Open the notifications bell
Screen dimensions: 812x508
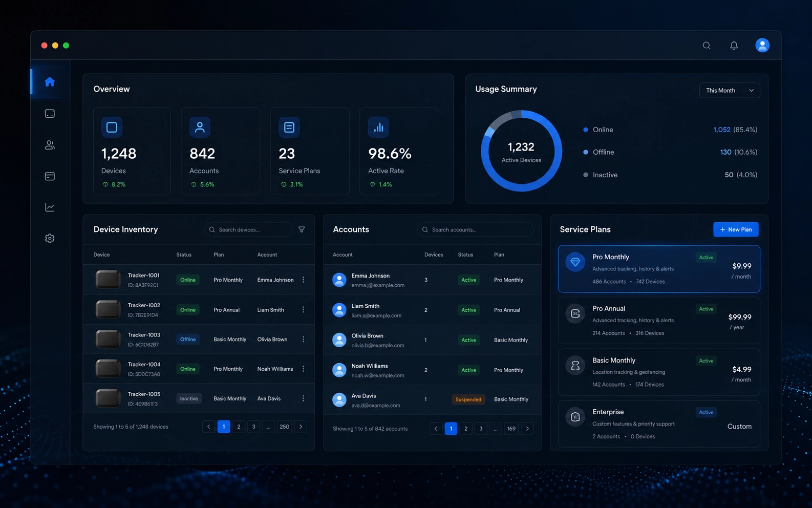[734, 46]
